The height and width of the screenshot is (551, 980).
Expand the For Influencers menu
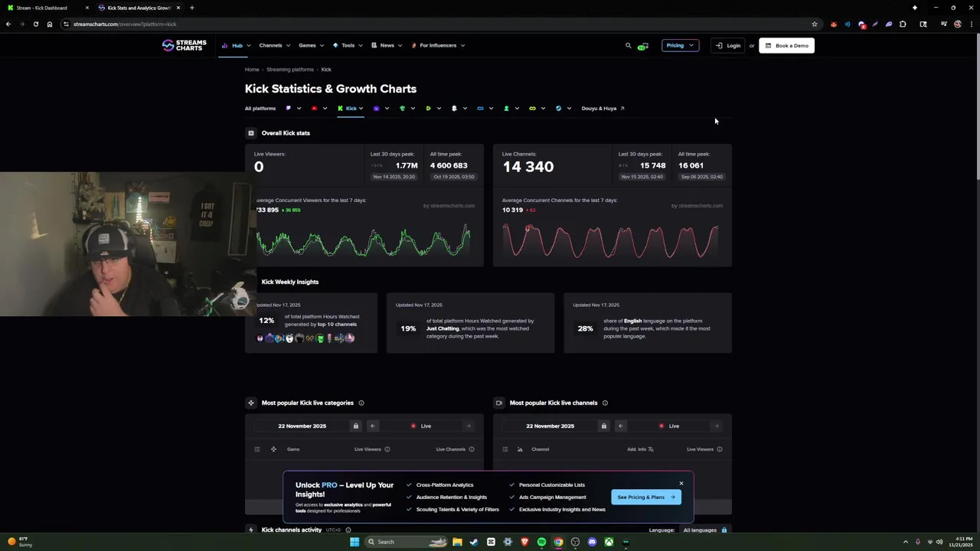(x=438, y=45)
